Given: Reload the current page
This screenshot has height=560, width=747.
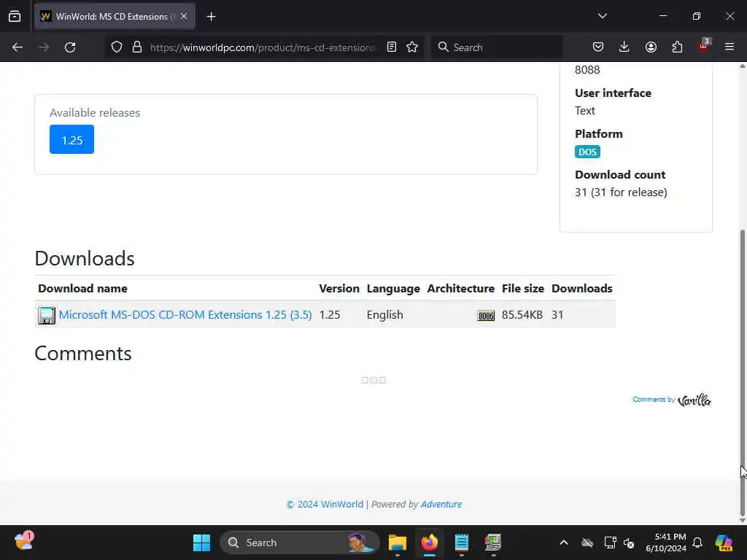Looking at the screenshot, I should pos(70,47).
